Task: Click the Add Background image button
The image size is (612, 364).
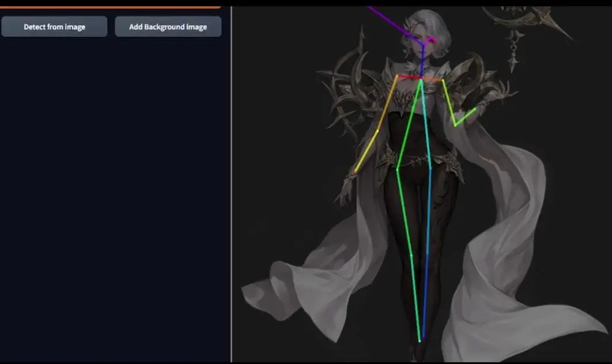Action: pyautogui.click(x=168, y=26)
